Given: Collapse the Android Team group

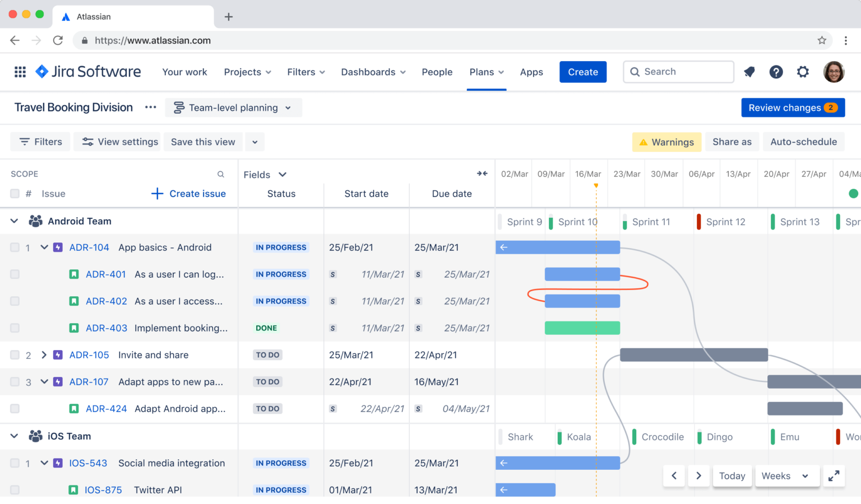Looking at the screenshot, I should 14,221.
